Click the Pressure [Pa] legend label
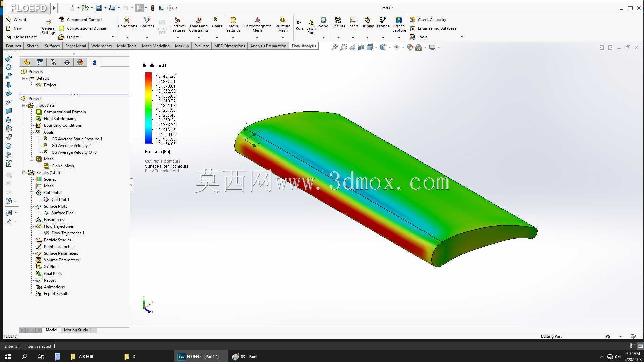644x362 pixels. pyautogui.click(x=157, y=152)
